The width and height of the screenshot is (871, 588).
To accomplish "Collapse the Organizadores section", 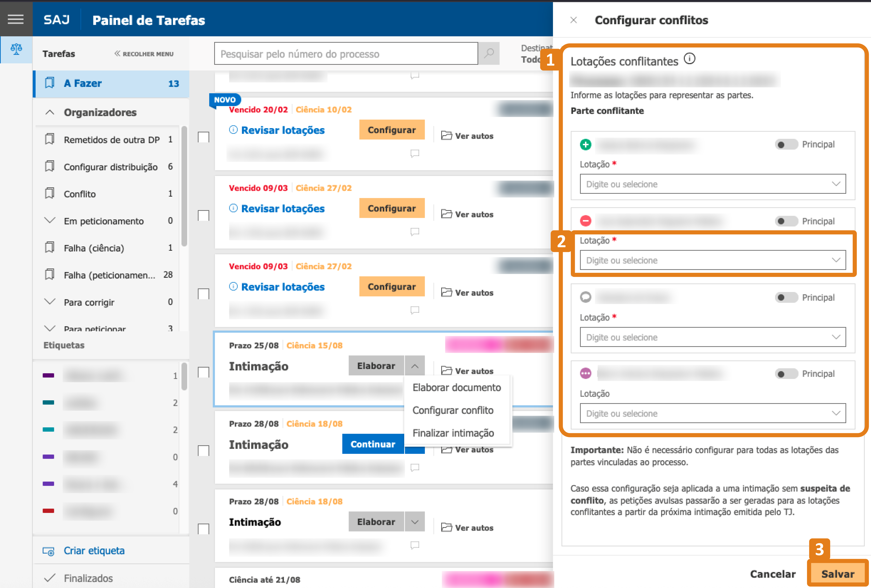I will 49,112.
